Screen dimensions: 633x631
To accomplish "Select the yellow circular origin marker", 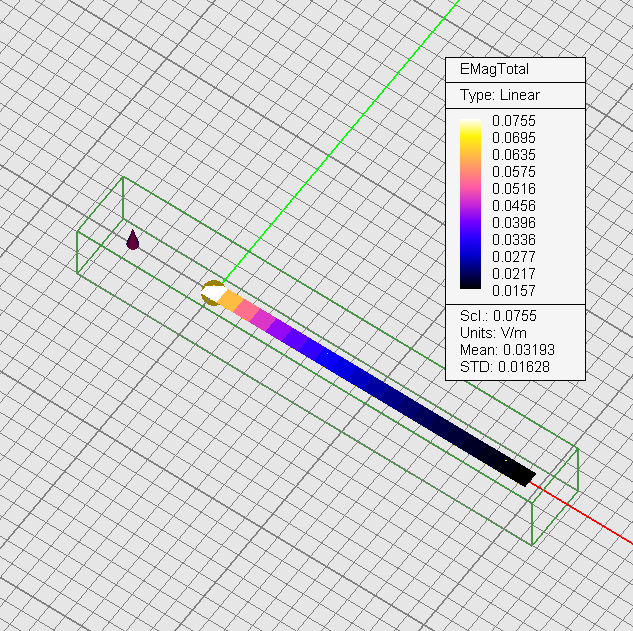I will click(x=212, y=294).
